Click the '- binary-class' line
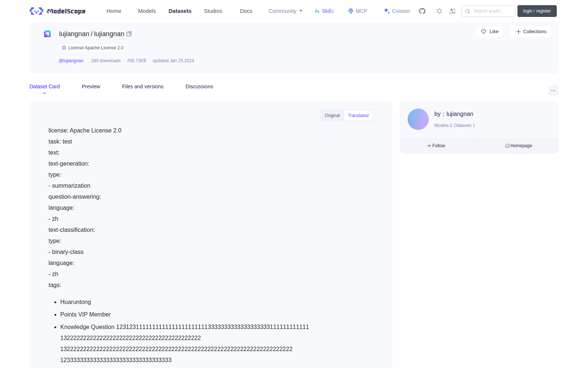 point(66,252)
